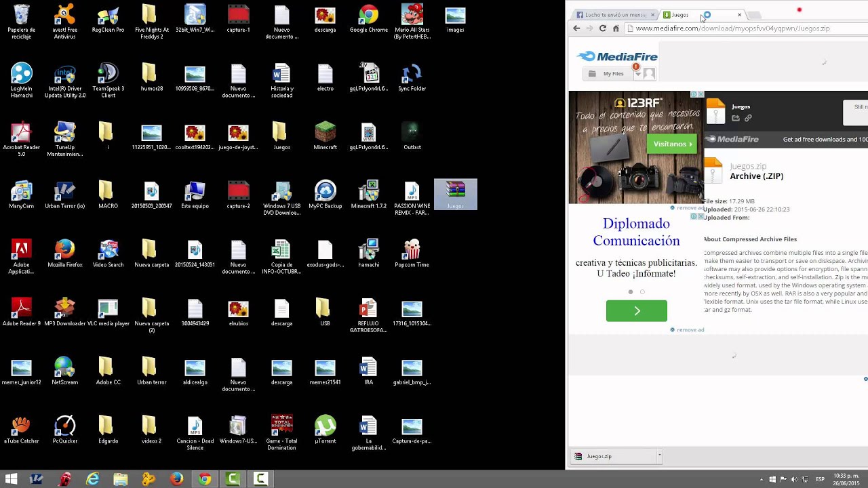The image size is (868, 488).
Task: Go to Chrome home page button
Action: pos(616,28)
